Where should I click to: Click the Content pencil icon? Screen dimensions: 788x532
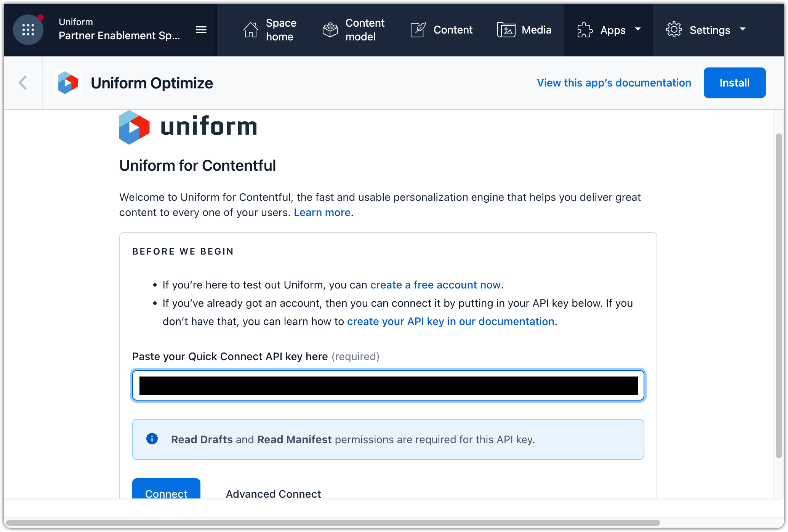(418, 30)
